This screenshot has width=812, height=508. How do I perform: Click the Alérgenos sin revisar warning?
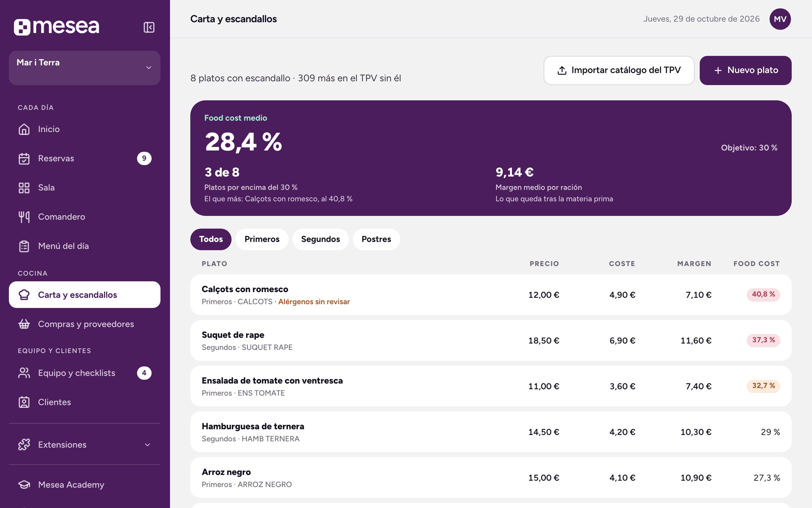click(314, 302)
